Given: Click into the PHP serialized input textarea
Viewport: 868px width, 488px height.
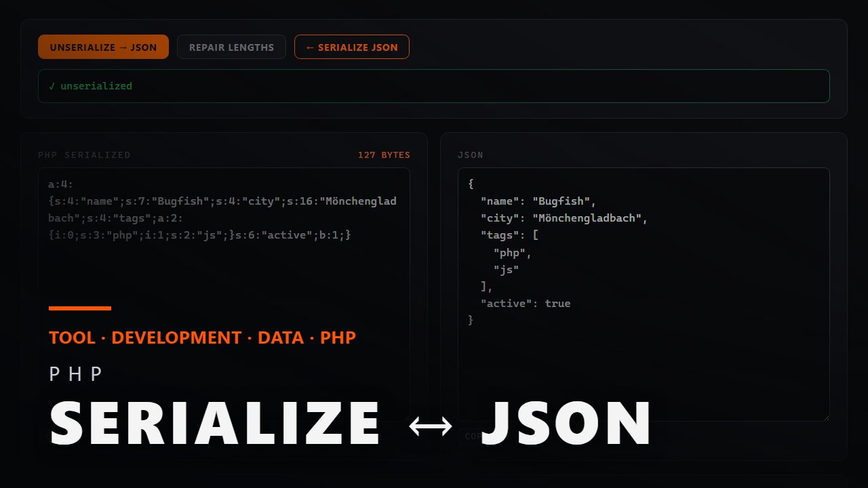Looking at the screenshot, I should 224,295.
